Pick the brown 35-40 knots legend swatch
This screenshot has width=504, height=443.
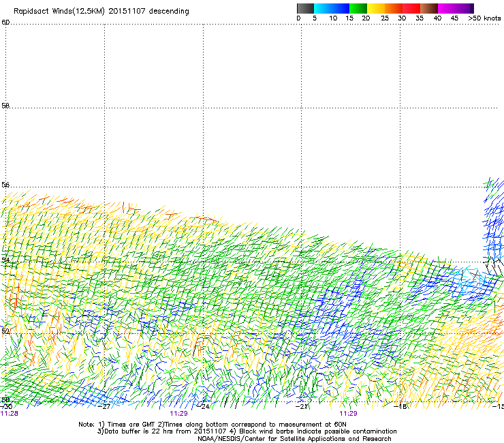click(x=429, y=8)
